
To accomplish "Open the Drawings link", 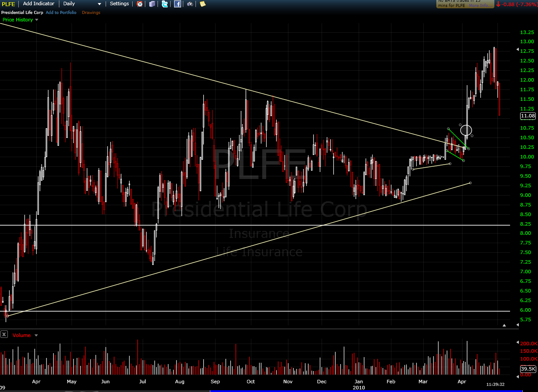I will (x=91, y=13).
